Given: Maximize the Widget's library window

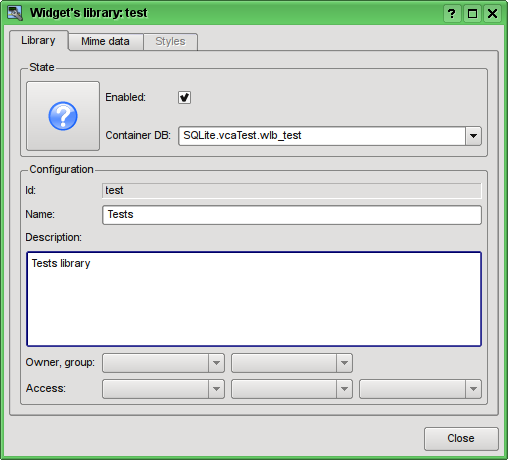Looking at the screenshot, I should point(472,14).
